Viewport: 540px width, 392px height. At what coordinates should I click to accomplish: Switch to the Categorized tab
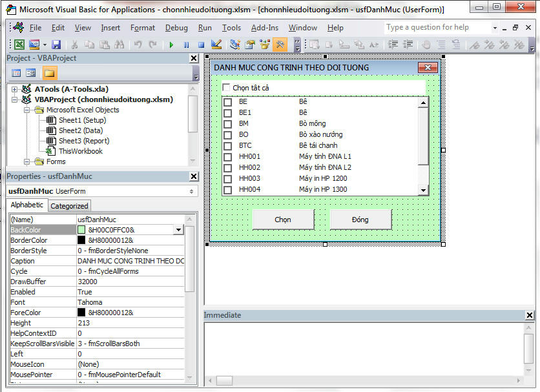[x=69, y=206]
